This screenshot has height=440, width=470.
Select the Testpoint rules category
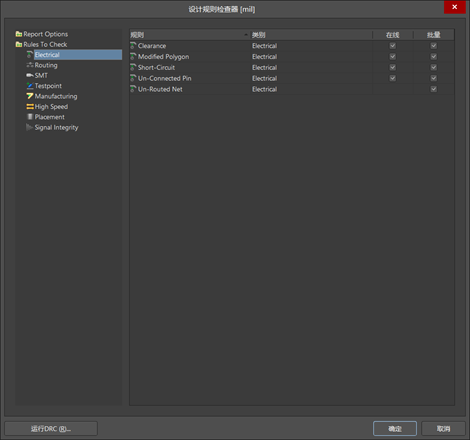click(48, 86)
